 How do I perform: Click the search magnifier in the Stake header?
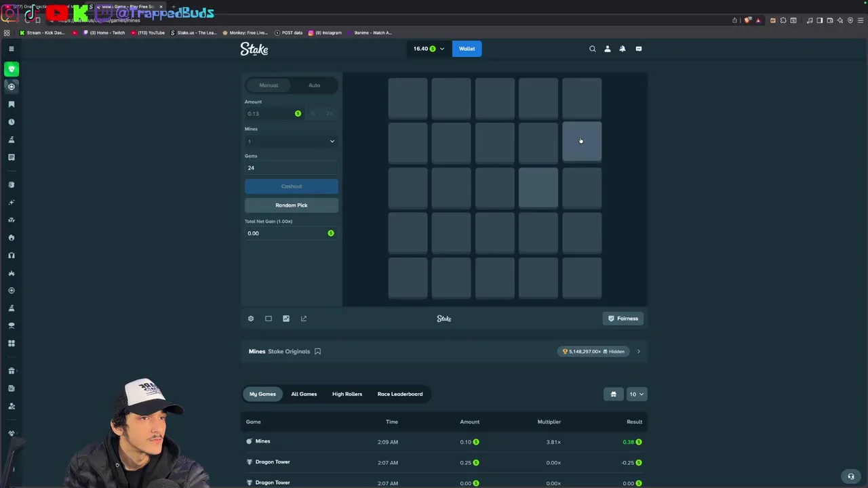point(593,49)
